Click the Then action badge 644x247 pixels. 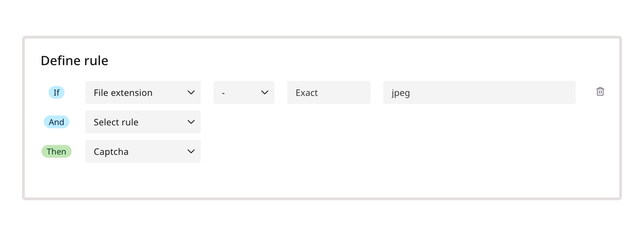pyautogui.click(x=56, y=151)
